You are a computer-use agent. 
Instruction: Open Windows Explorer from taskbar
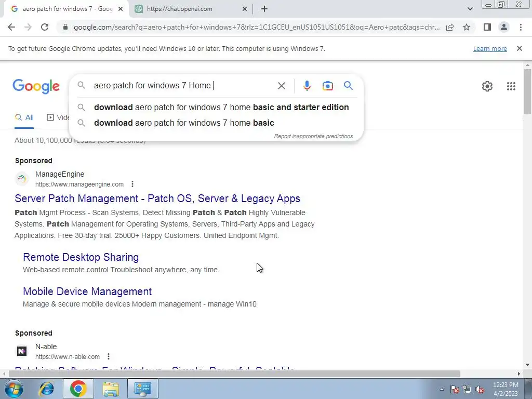[x=111, y=389]
